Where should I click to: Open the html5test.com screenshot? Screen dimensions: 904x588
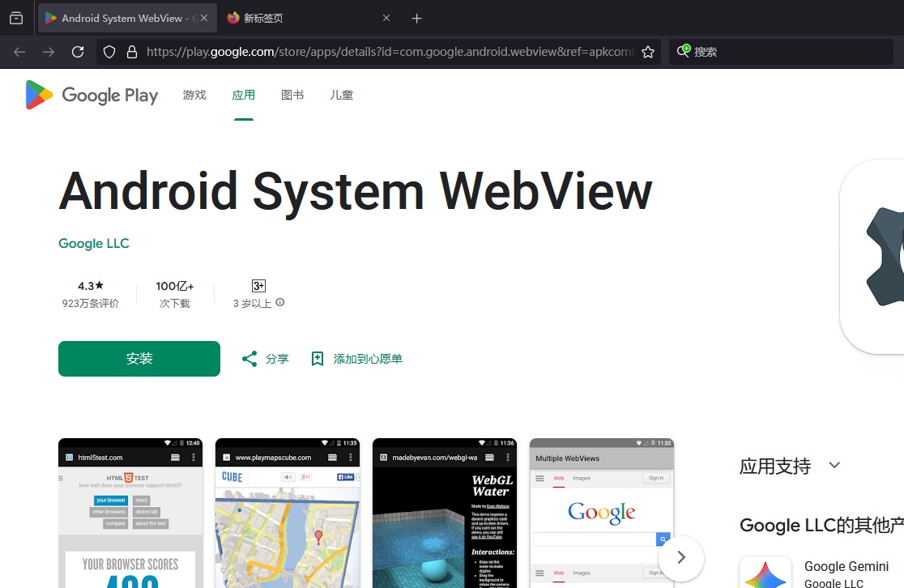(130, 513)
